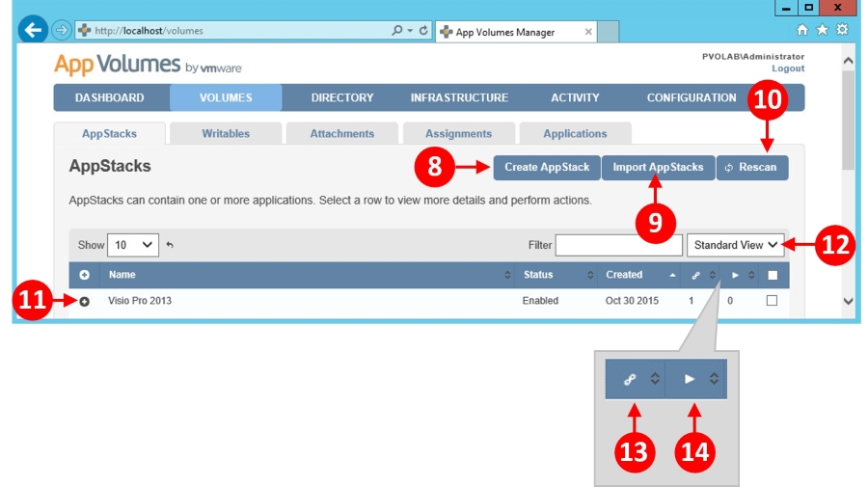This screenshot has height=487, width=868.
Task: Switch to the Applications tab
Action: tap(575, 133)
